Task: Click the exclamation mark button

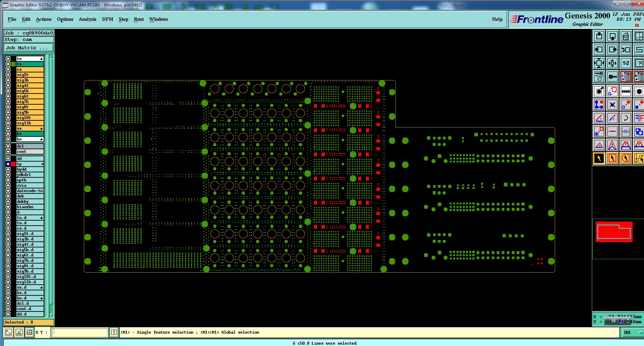Action: pos(114,332)
